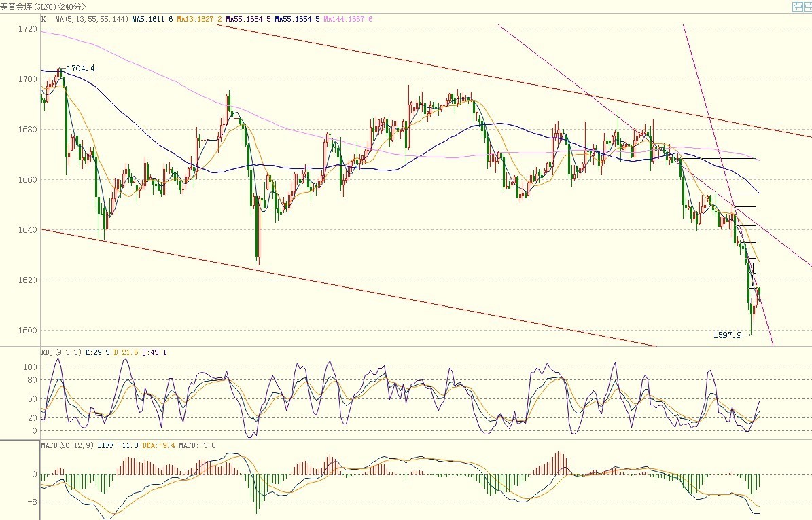Click the 1660 price axis label
The width and height of the screenshot is (812, 520).
[x=28, y=179]
